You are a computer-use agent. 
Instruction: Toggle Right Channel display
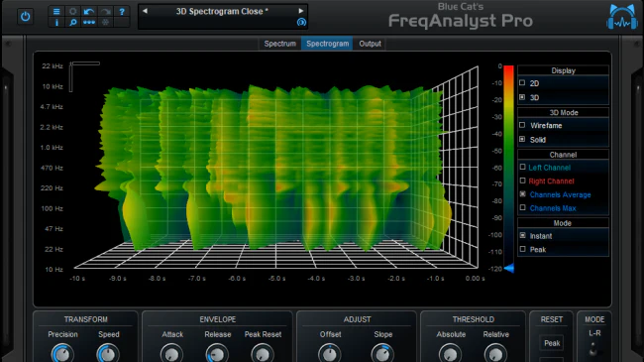(522, 181)
